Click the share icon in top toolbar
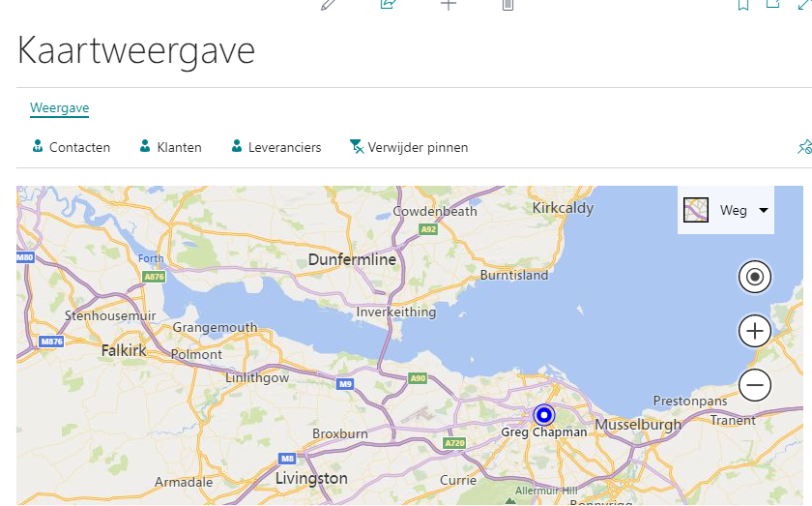 pyautogui.click(x=389, y=4)
